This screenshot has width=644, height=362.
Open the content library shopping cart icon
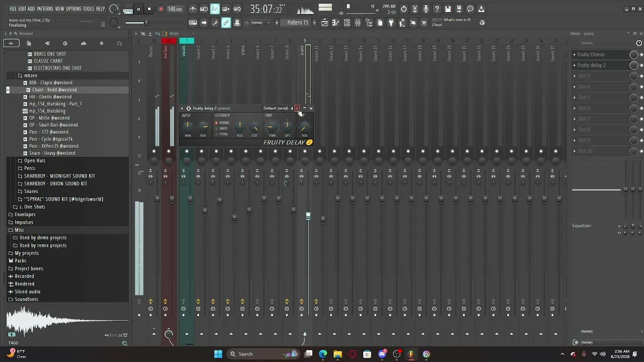click(x=424, y=23)
